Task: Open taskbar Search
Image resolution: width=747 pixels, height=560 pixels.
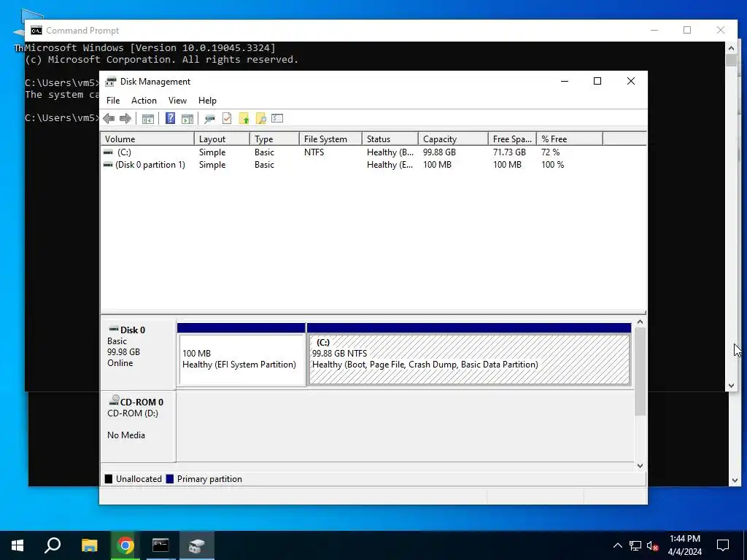Action: pyautogui.click(x=53, y=545)
